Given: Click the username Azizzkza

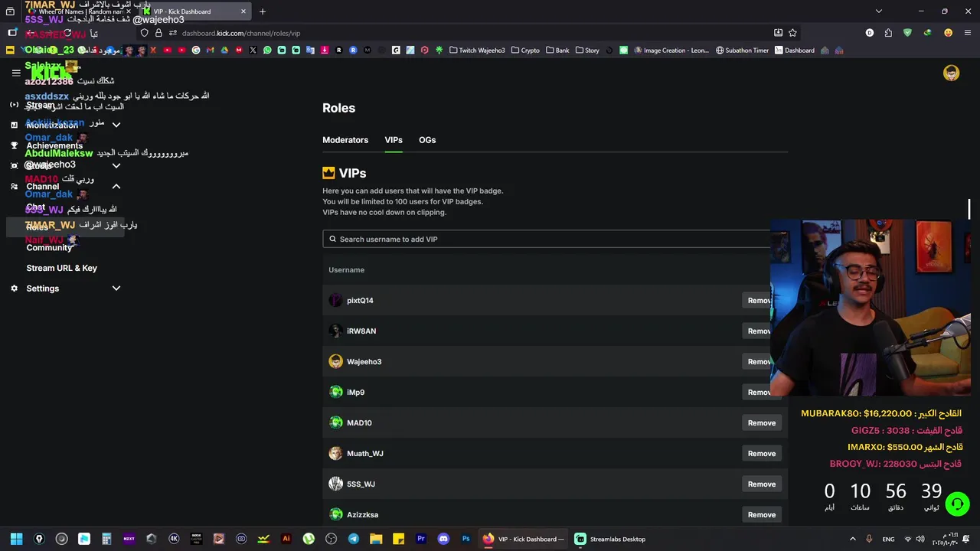Looking at the screenshot, I should click(362, 514).
